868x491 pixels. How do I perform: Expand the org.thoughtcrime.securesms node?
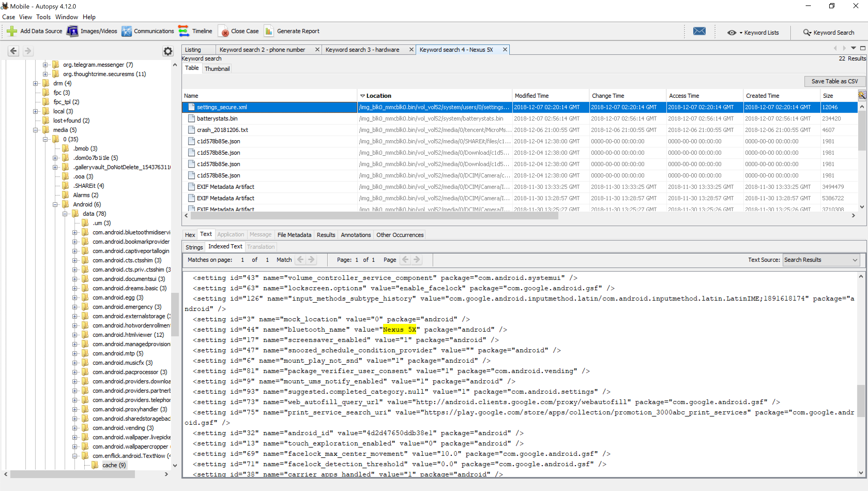45,74
